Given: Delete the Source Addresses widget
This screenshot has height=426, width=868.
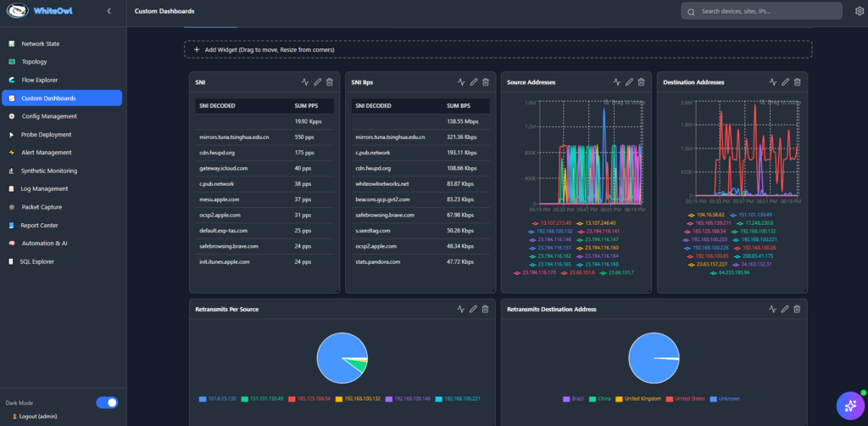Looking at the screenshot, I should pyautogui.click(x=641, y=82).
